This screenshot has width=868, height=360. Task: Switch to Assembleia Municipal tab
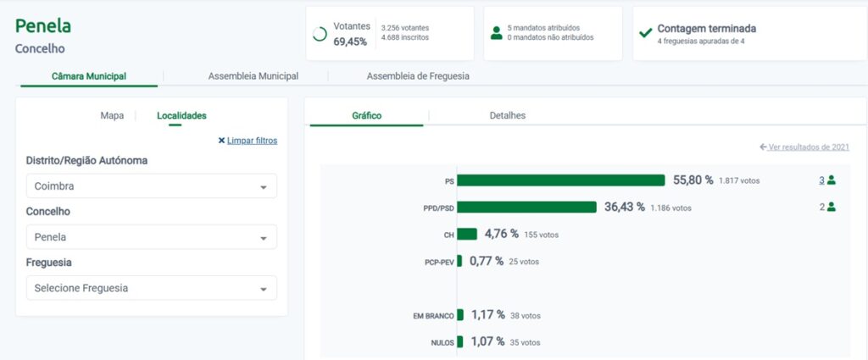point(253,76)
